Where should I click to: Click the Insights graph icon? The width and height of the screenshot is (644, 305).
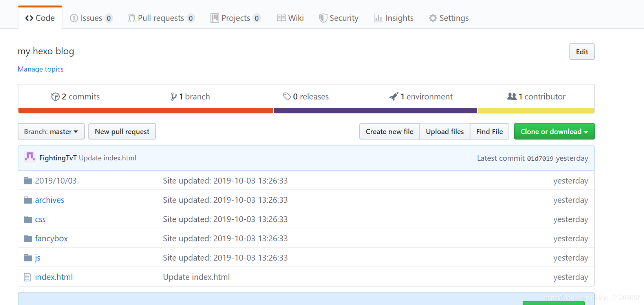tap(378, 18)
